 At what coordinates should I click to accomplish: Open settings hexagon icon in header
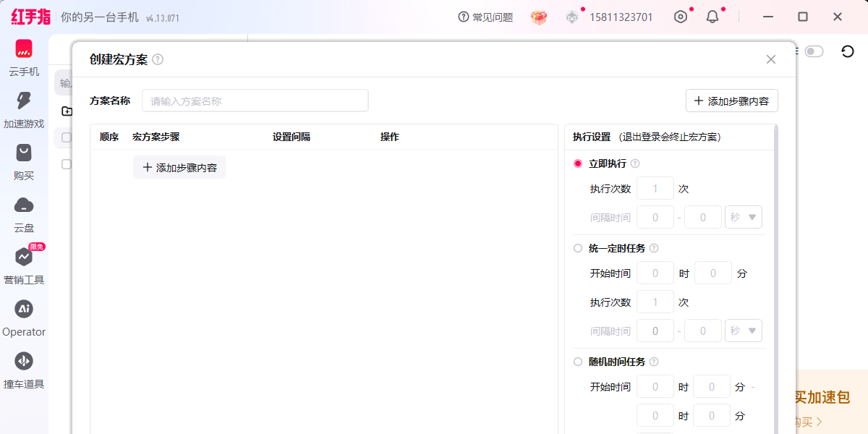click(680, 17)
